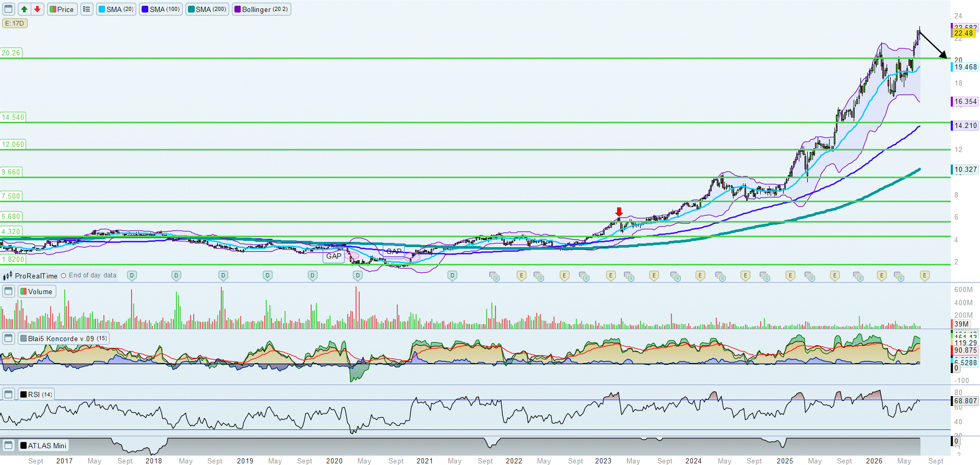This screenshot has width=980, height=465.
Task: Select the 5.680 horizontal level label
Action: click(x=11, y=216)
